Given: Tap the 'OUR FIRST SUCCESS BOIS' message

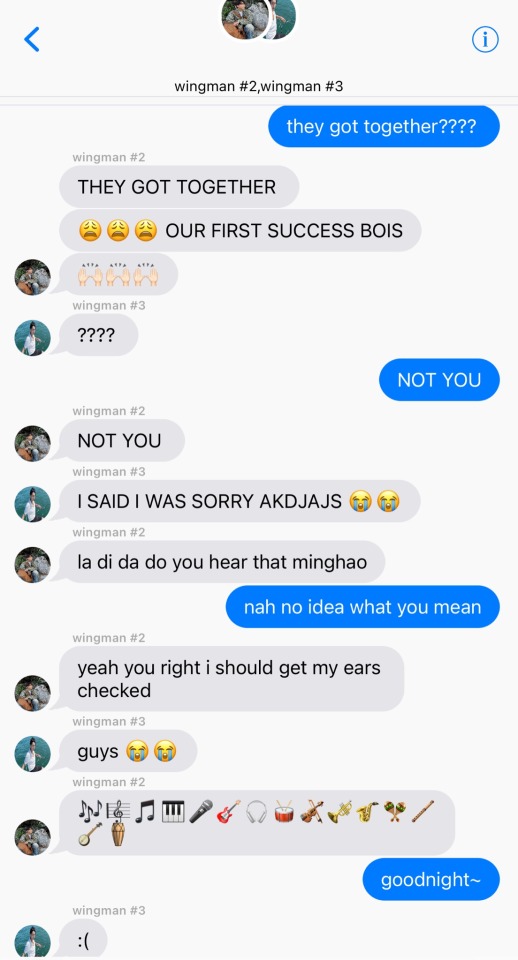Looking at the screenshot, I should [x=240, y=231].
